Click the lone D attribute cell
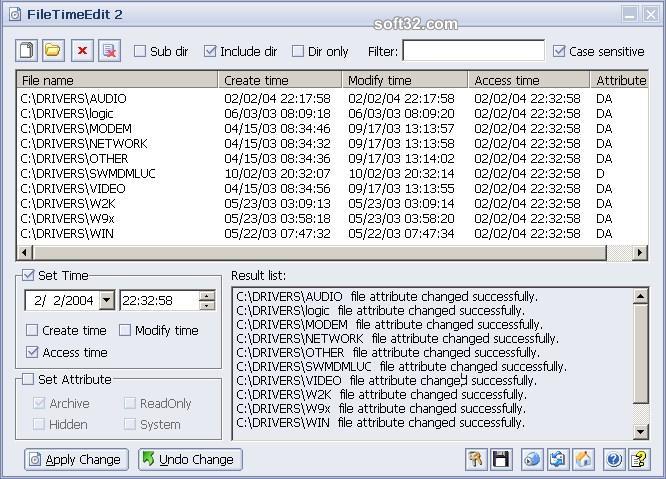The width and height of the screenshot is (666, 479). pos(600,173)
